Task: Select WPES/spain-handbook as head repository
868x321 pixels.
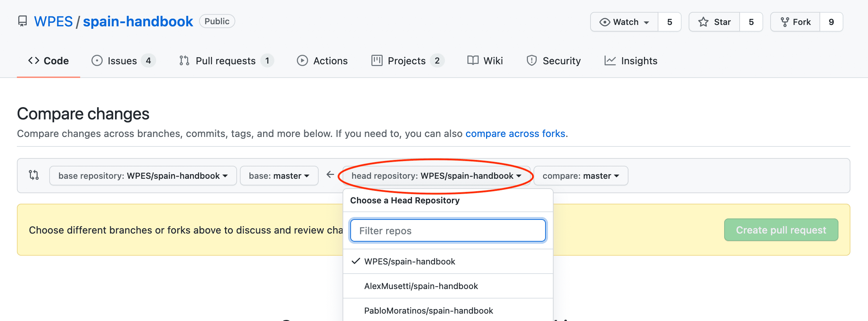Action: tap(448, 261)
